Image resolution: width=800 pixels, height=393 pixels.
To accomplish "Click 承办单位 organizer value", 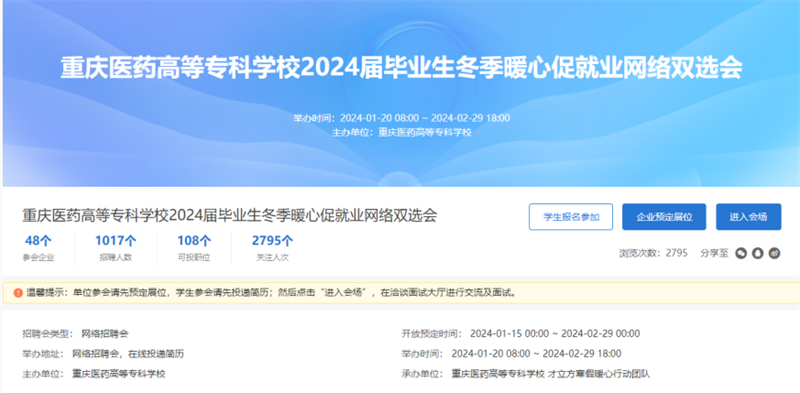I will [x=551, y=374].
